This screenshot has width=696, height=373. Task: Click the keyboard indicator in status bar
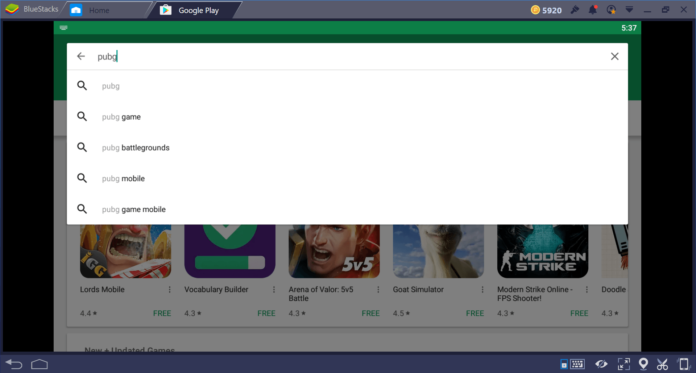pos(63,28)
